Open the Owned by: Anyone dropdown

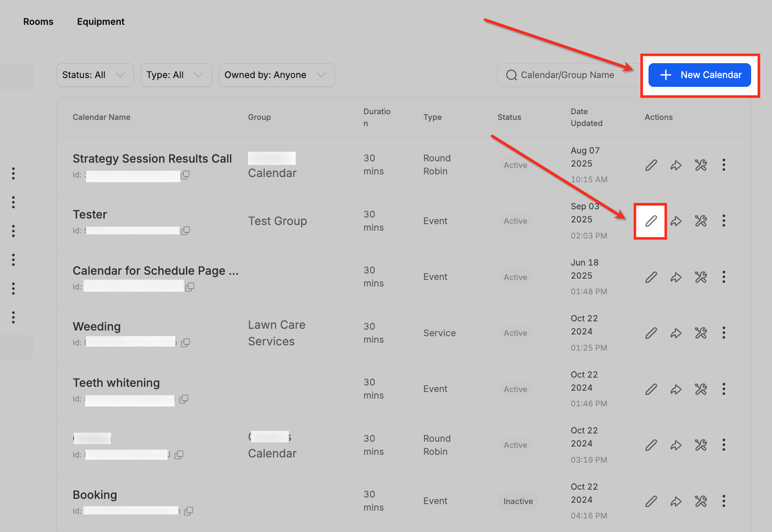coord(277,75)
